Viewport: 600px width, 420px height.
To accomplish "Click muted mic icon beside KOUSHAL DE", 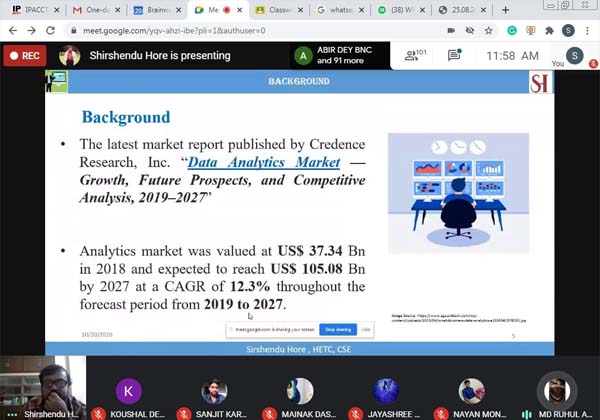I will coord(98,414).
